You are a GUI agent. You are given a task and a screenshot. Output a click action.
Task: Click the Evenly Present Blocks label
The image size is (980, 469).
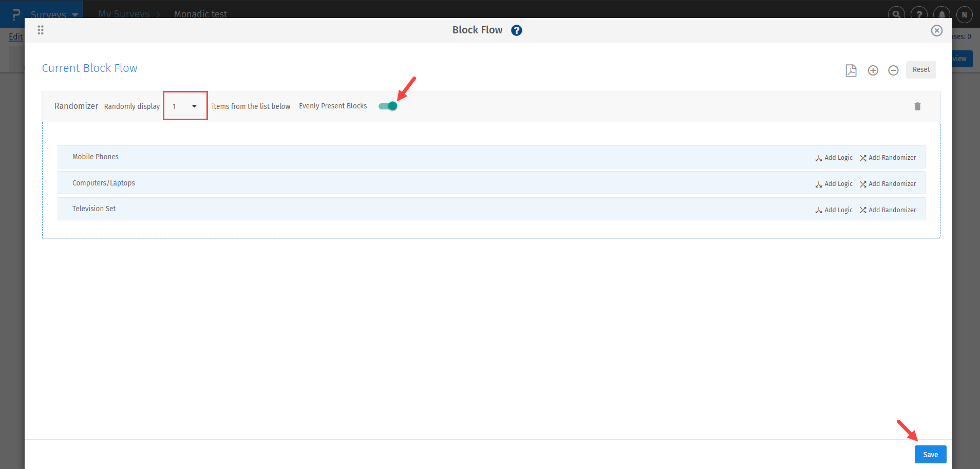(x=333, y=106)
